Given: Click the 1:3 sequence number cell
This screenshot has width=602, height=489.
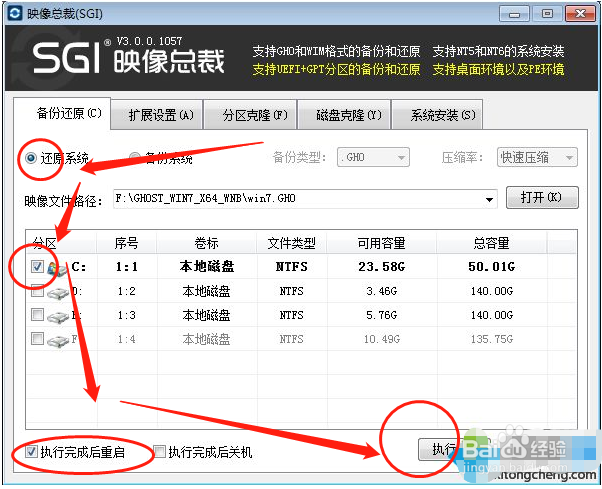Looking at the screenshot, I should click(127, 315).
